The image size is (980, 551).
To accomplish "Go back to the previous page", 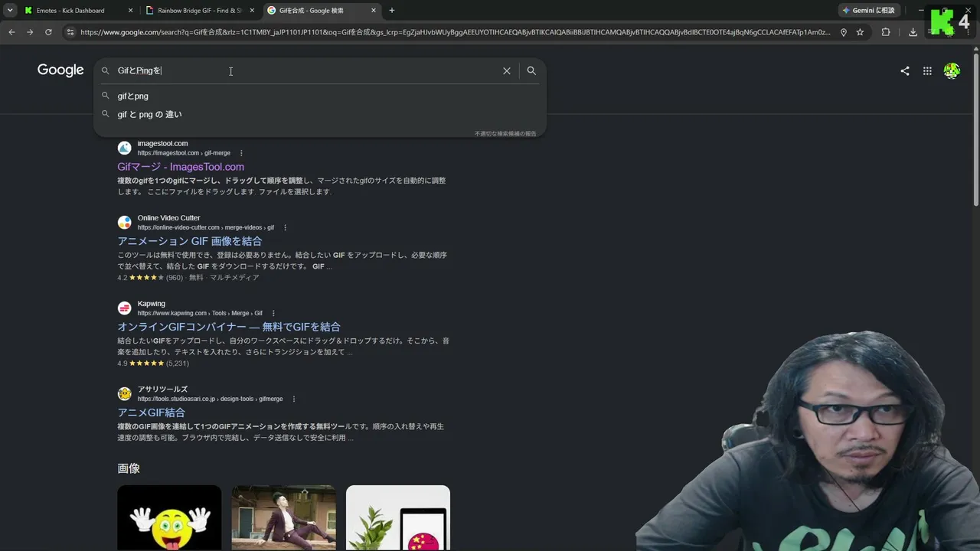I will 11,32.
